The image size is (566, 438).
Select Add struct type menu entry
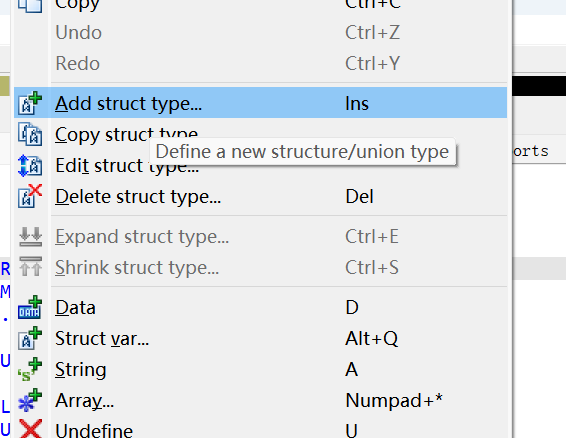coord(260,103)
